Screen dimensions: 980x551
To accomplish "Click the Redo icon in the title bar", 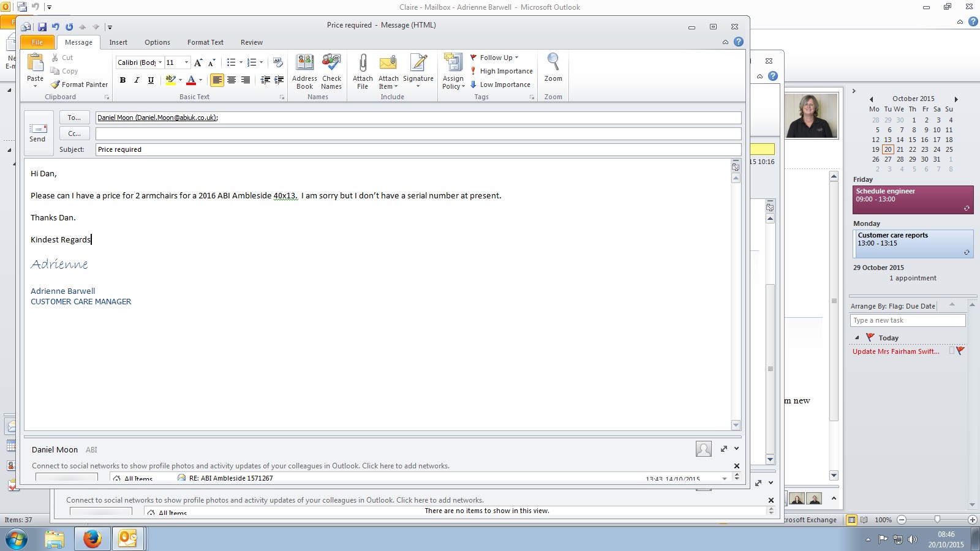I will pos(69,27).
